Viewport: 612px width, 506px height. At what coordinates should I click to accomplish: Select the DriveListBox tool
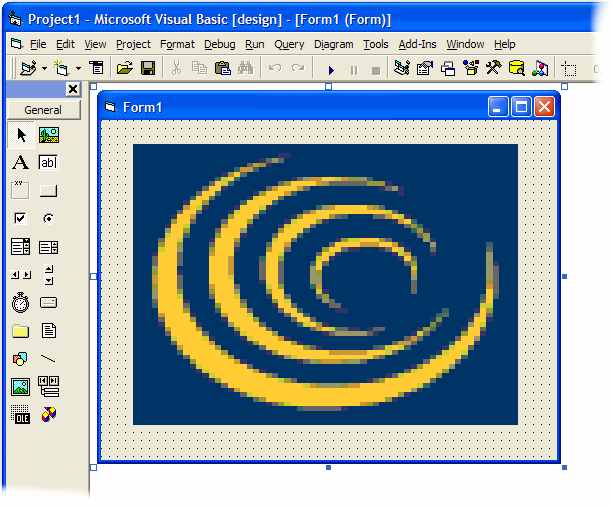point(48,303)
